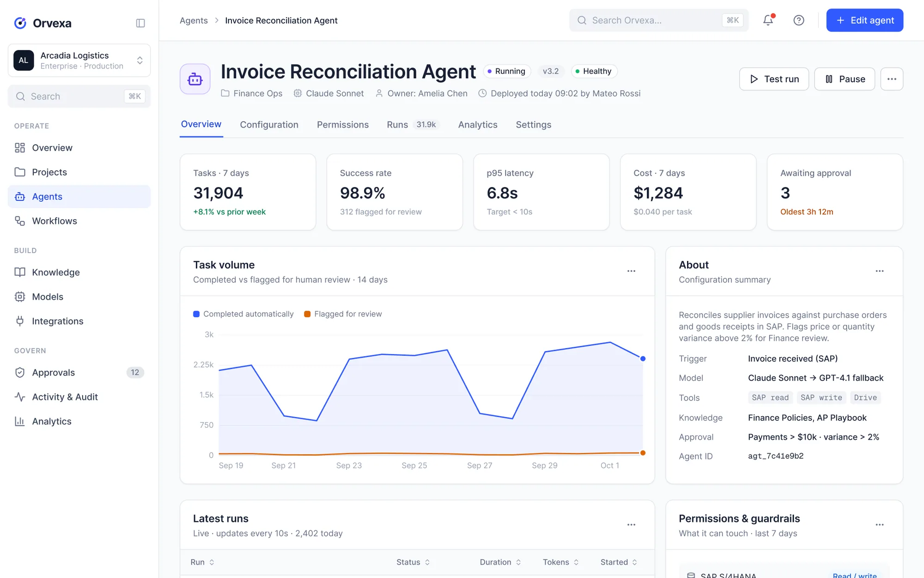The width and height of the screenshot is (924, 578).
Task: Open the Settings tab
Action: [533, 125]
